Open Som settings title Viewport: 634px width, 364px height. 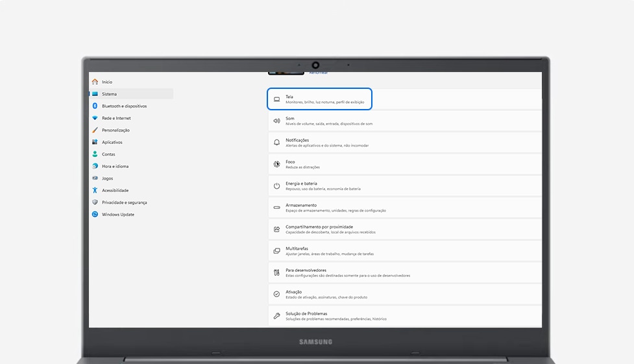click(290, 119)
